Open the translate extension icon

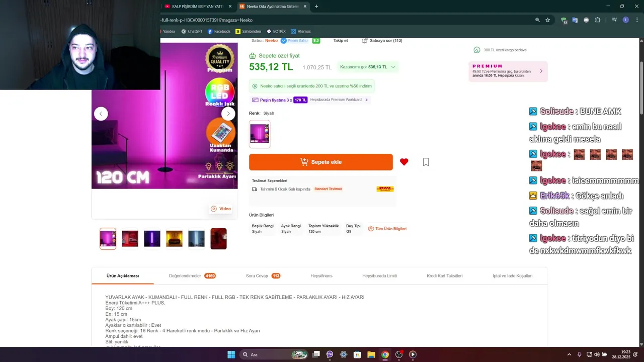pos(575,20)
